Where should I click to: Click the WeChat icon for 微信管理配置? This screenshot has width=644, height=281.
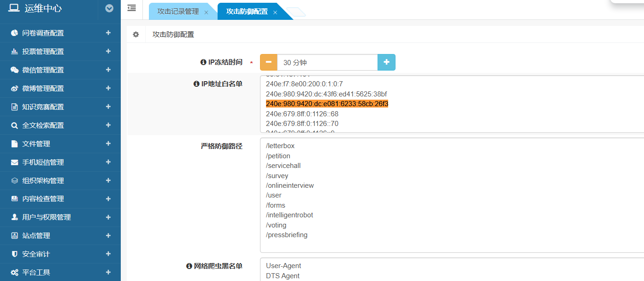(x=14, y=70)
